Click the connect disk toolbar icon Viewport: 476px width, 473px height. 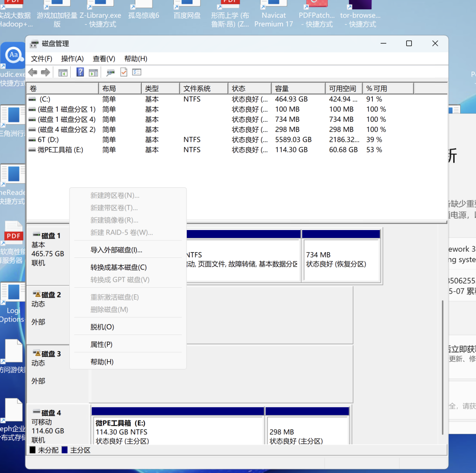[x=111, y=72]
